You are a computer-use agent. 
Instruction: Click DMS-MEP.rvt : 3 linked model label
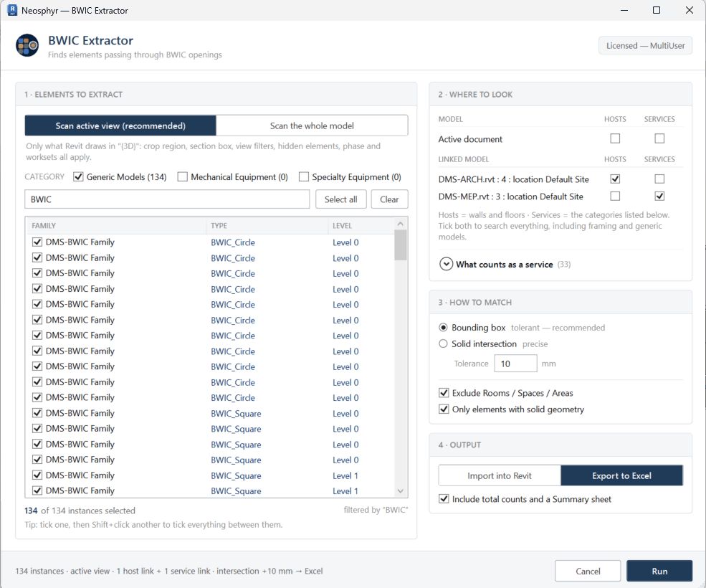coord(510,196)
